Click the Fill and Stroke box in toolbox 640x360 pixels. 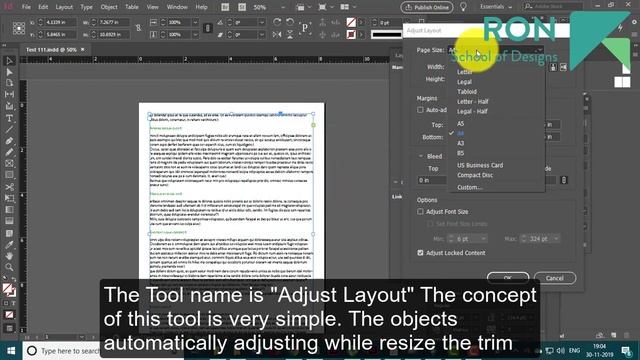[x=9, y=290]
